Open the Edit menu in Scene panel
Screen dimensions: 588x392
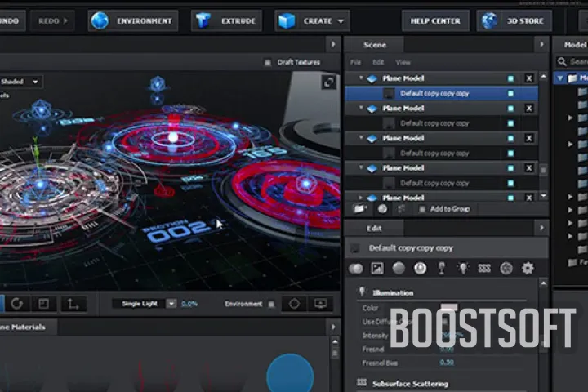click(x=378, y=62)
